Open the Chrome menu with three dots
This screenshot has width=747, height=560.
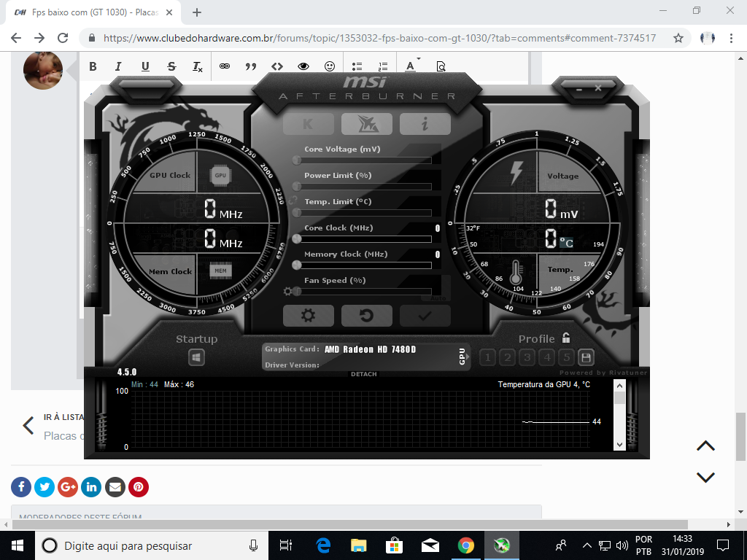tap(731, 38)
